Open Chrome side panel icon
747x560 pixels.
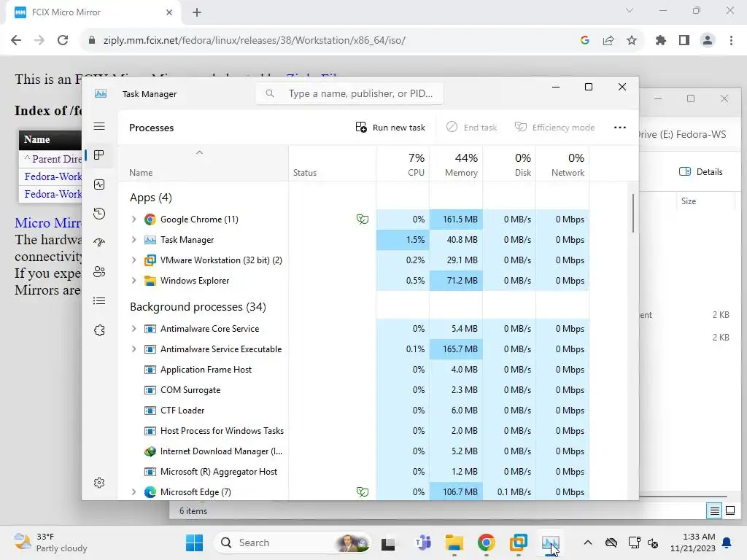684,41
